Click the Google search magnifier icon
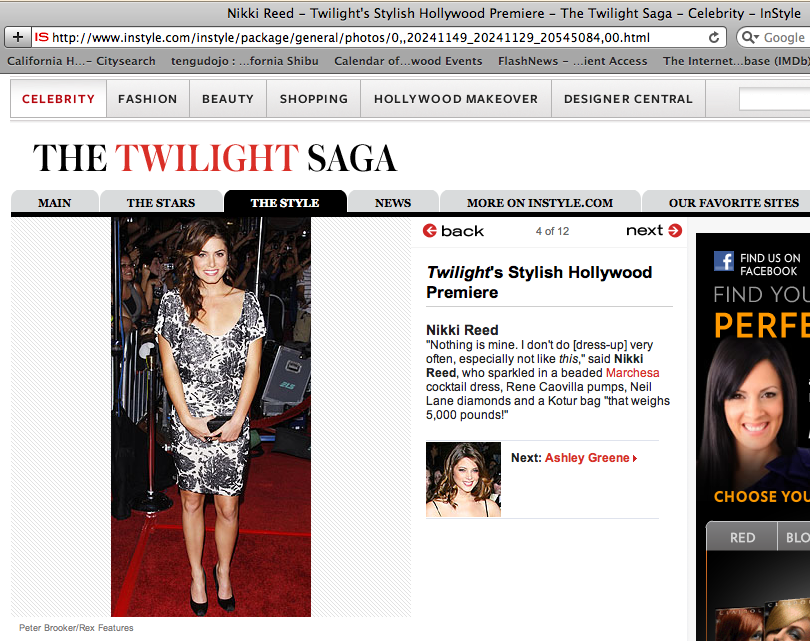 pyautogui.click(x=747, y=37)
